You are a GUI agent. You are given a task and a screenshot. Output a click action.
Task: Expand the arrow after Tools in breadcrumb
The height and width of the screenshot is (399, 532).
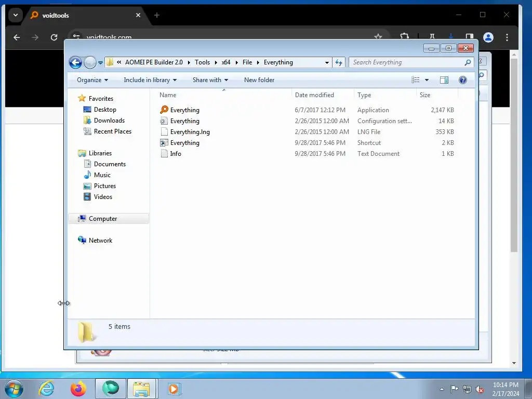[x=216, y=62]
